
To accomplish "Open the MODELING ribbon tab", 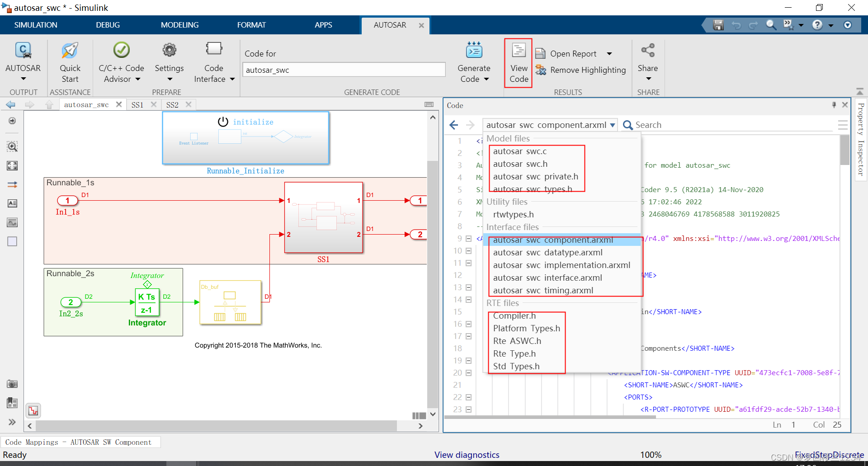I will (179, 25).
